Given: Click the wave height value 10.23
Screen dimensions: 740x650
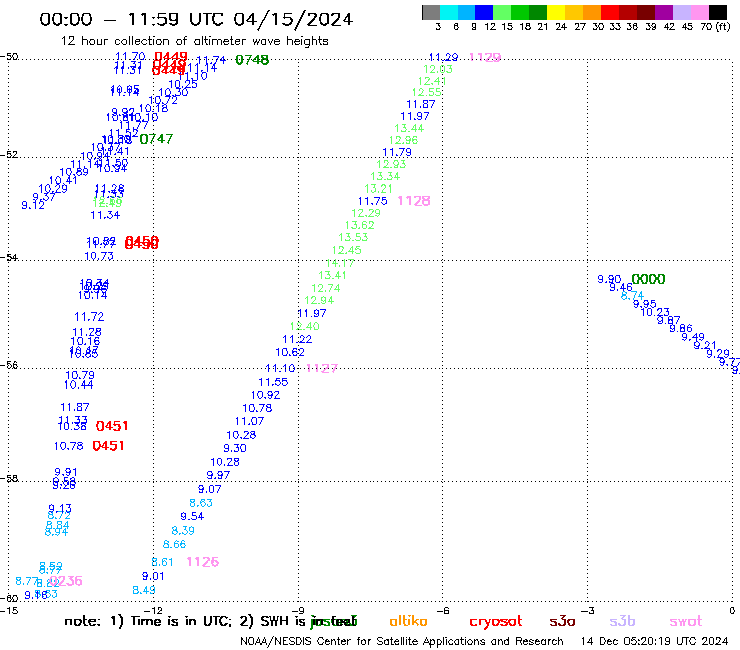Looking at the screenshot, I should 655,312.
